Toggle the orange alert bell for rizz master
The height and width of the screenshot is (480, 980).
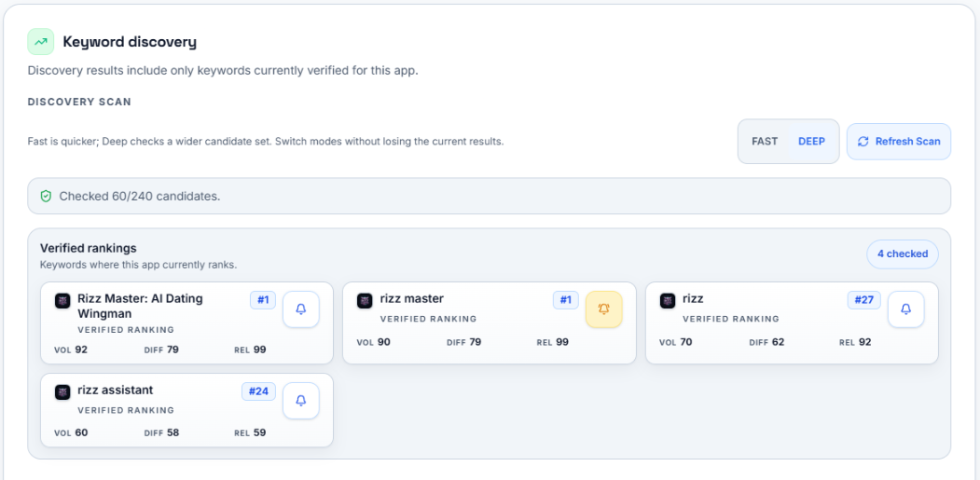[603, 309]
